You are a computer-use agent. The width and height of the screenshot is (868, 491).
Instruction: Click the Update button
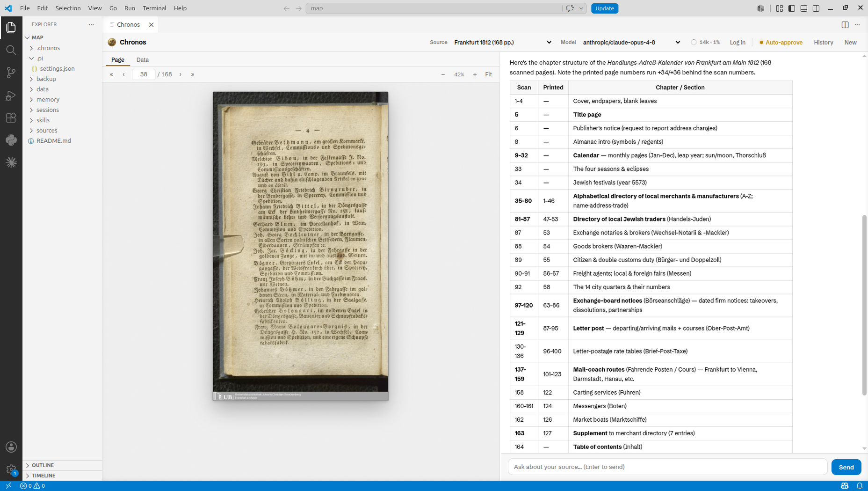click(604, 8)
